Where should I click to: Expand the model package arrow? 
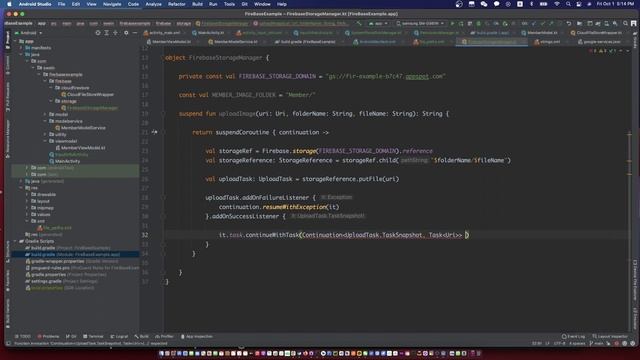click(x=45, y=114)
